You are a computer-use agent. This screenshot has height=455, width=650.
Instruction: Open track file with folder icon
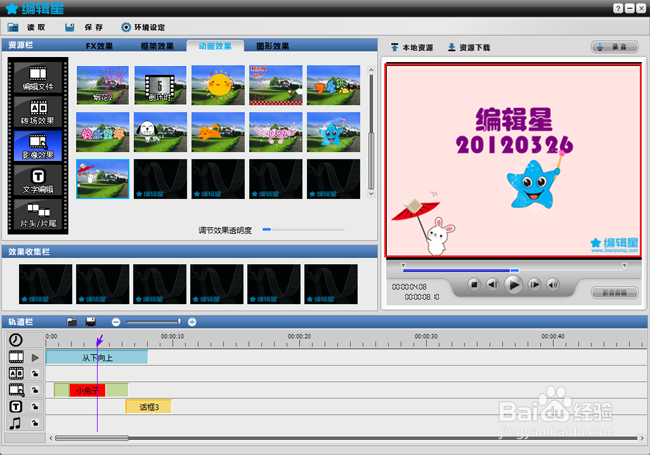[72, 322]
